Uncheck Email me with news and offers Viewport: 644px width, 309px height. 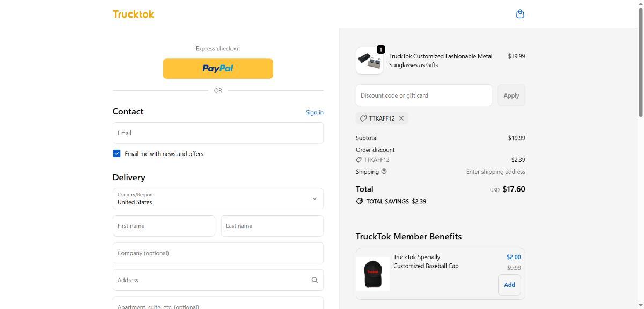(x=116, y=153)
